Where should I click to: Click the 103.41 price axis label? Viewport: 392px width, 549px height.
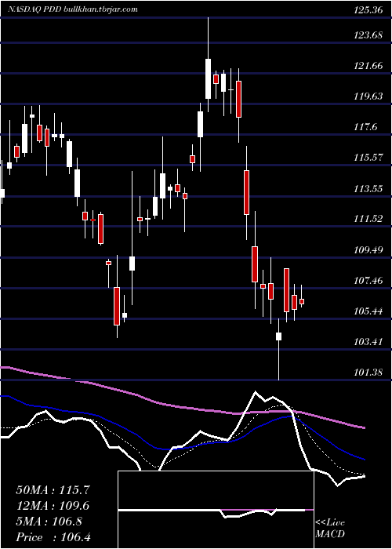click(368, 342)
